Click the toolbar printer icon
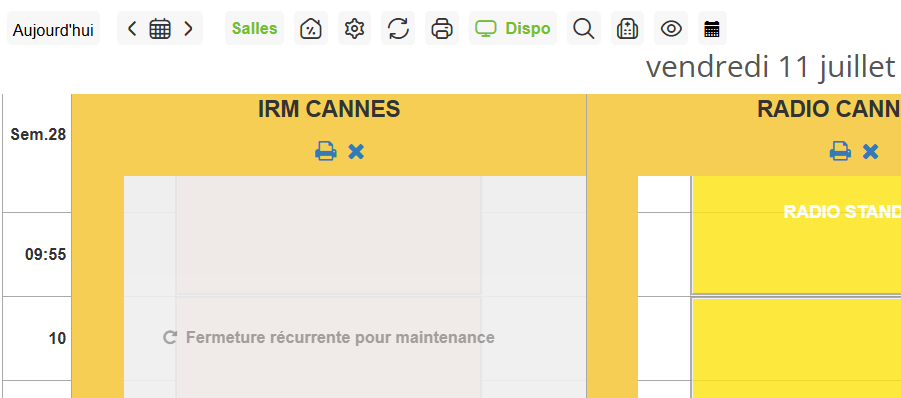The height and width of the screenshot is (398, 901). coord(442,28)
